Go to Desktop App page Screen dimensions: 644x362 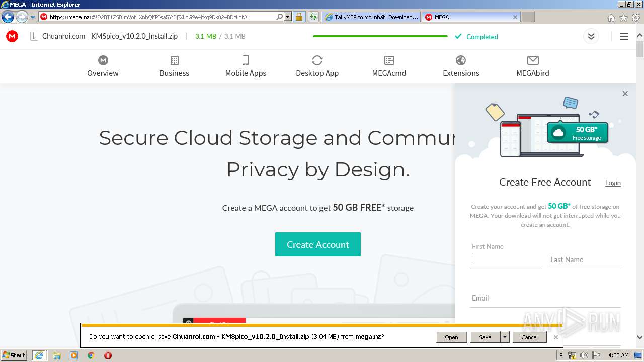click(317, 66)
